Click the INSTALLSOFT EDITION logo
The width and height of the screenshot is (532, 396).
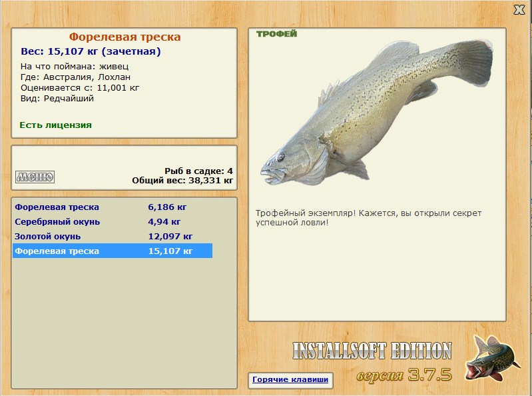(372, 351)
